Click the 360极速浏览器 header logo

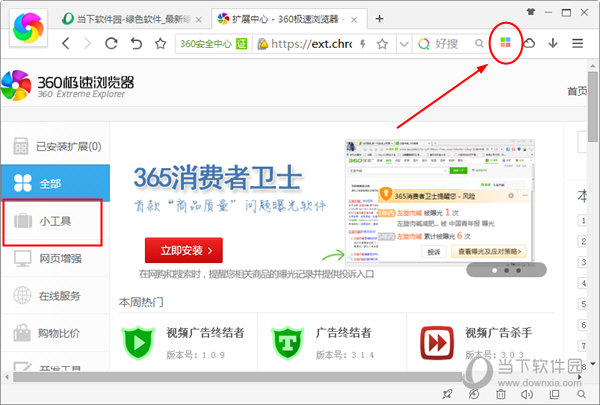coord(67,86)
